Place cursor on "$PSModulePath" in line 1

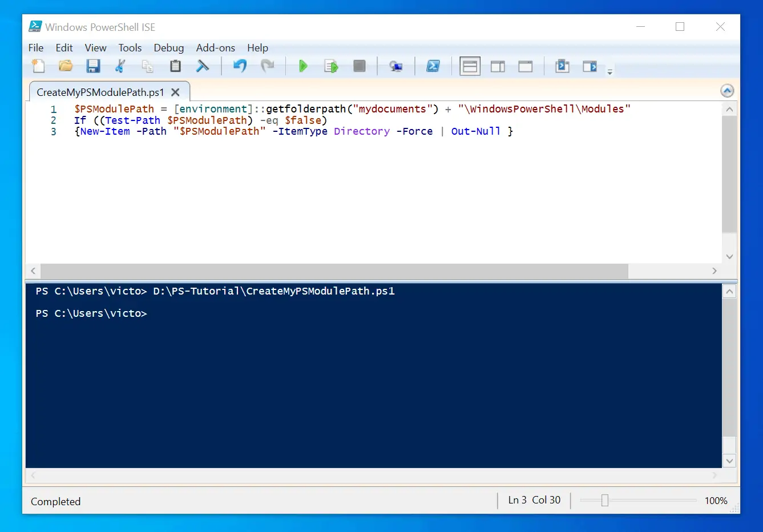point(114,109)
